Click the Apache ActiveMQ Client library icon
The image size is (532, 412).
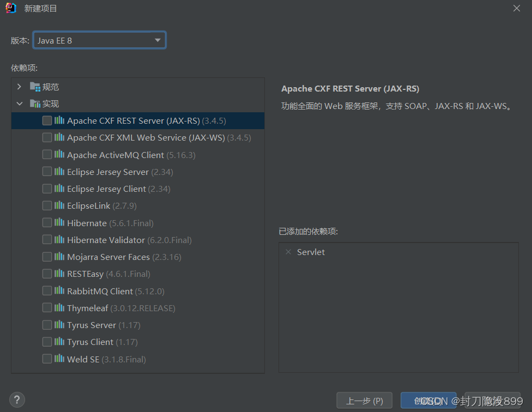(x=59, y=154)
